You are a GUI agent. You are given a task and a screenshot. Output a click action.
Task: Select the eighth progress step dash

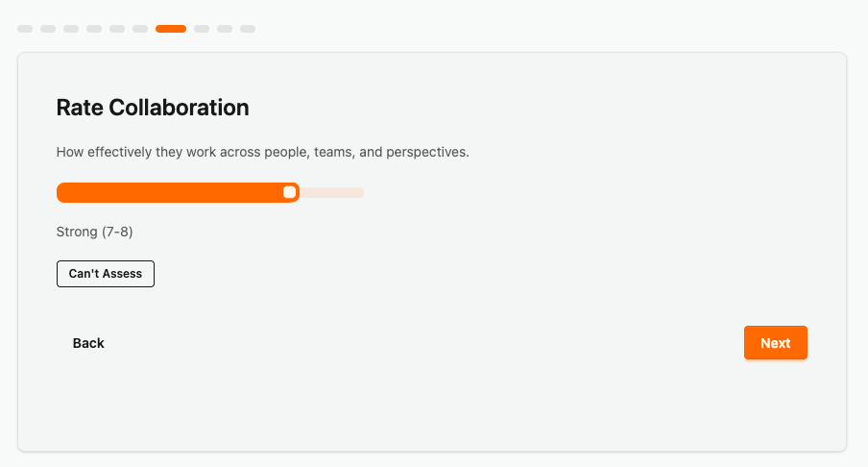tap(202, 29)
